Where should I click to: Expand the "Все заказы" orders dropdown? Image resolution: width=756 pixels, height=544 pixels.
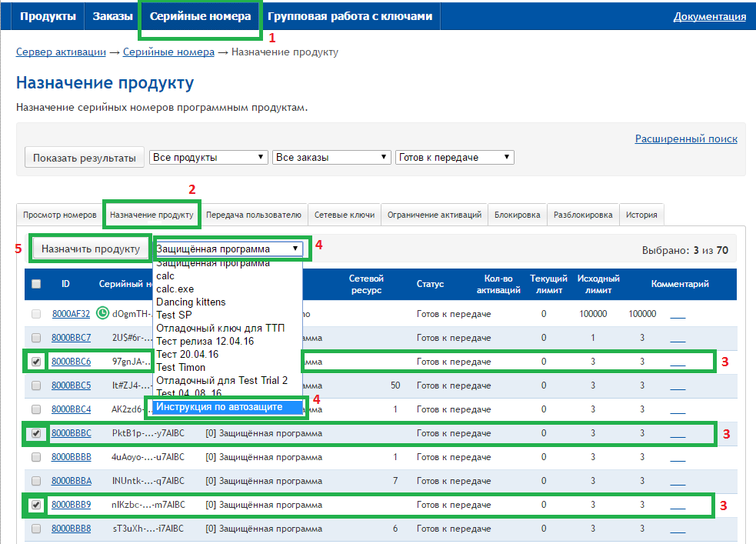(x=331, y=157)
